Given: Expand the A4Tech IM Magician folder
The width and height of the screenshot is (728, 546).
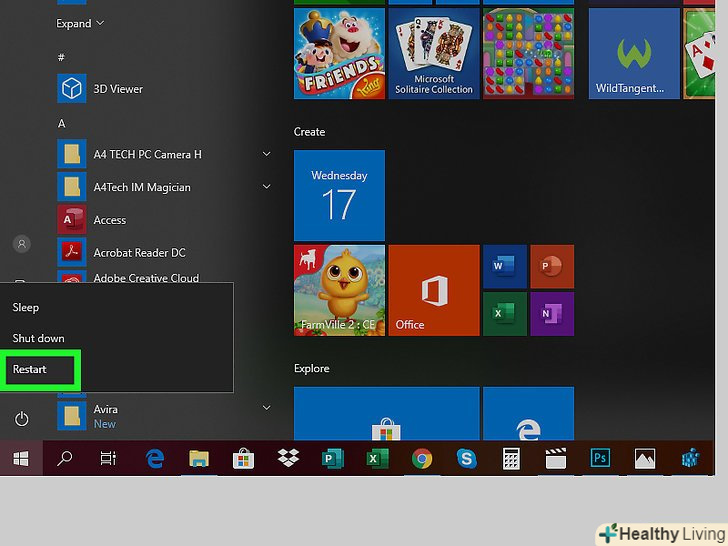Looking at the screenshot, I should pos(266,187).
